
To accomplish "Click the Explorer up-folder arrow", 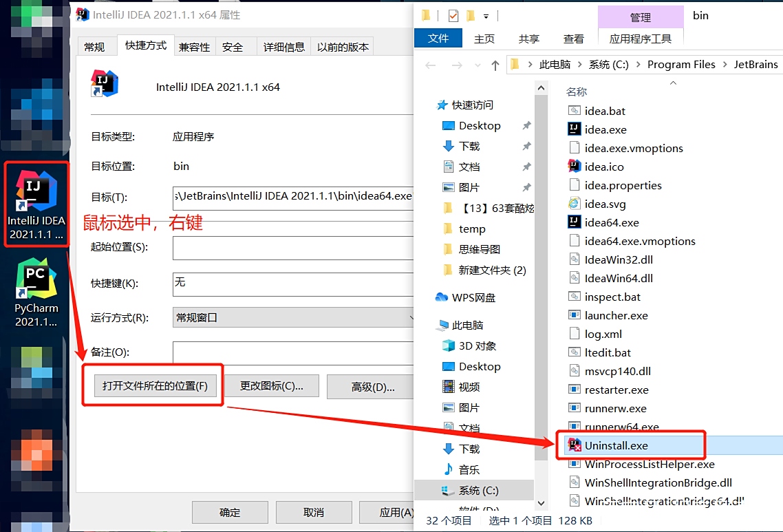I will coord(495,65).
